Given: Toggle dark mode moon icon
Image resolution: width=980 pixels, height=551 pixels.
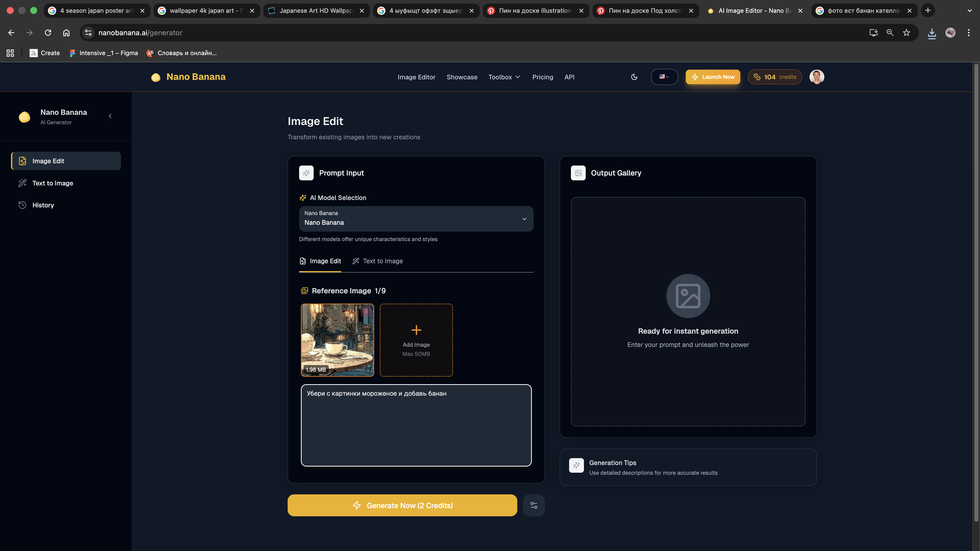Looking at the screenshot, I should click(634, 77).
